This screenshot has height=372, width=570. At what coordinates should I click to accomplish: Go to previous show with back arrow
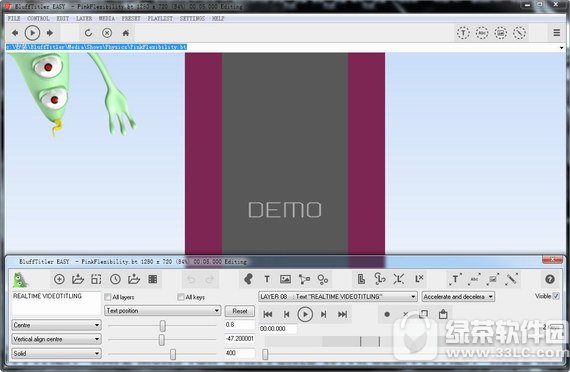15,33
